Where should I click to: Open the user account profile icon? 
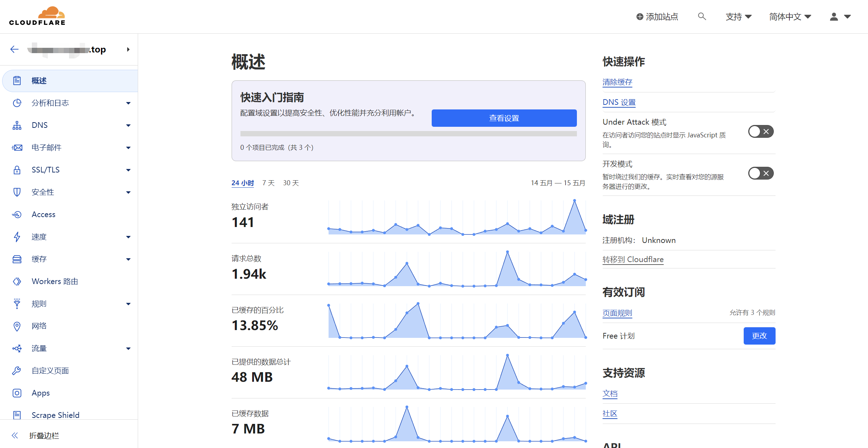[834, 17]
